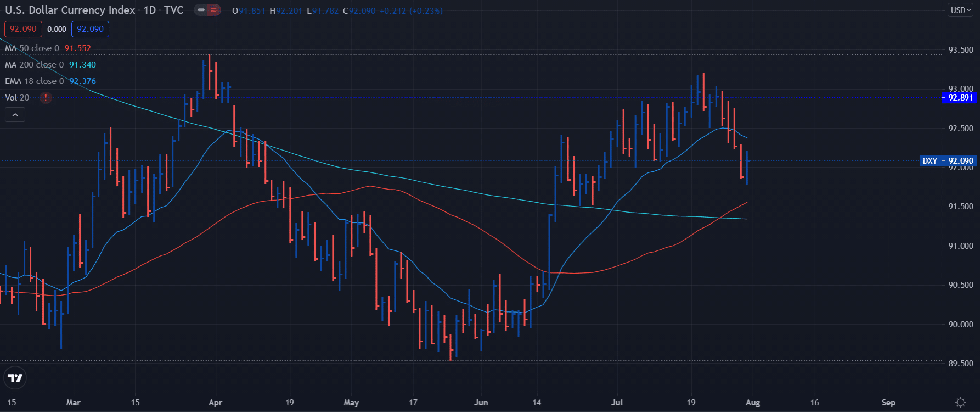Click 91.000 on the price scale
The width and height of the screenshot is (980, 412).
coord(961,246)
